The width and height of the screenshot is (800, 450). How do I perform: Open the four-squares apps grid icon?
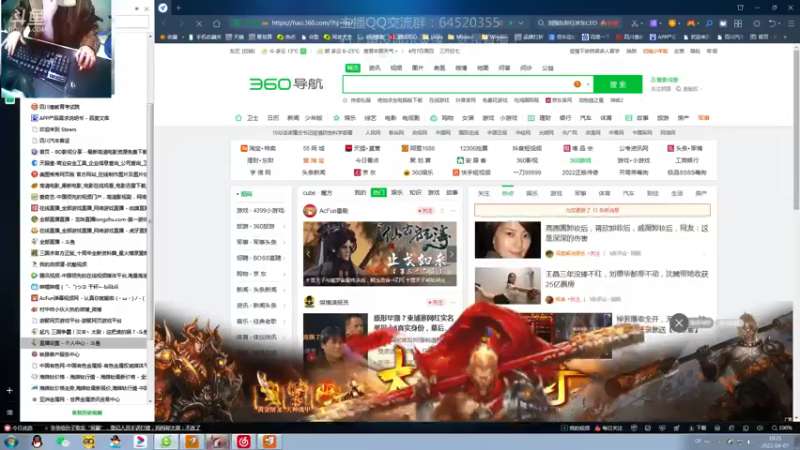click(x=738, y=23)
